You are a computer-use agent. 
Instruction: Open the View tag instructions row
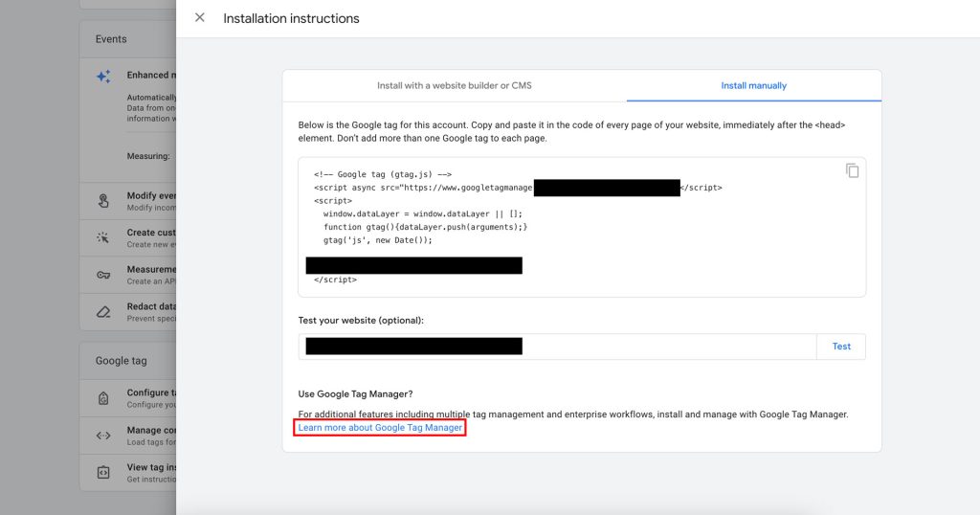128,473
